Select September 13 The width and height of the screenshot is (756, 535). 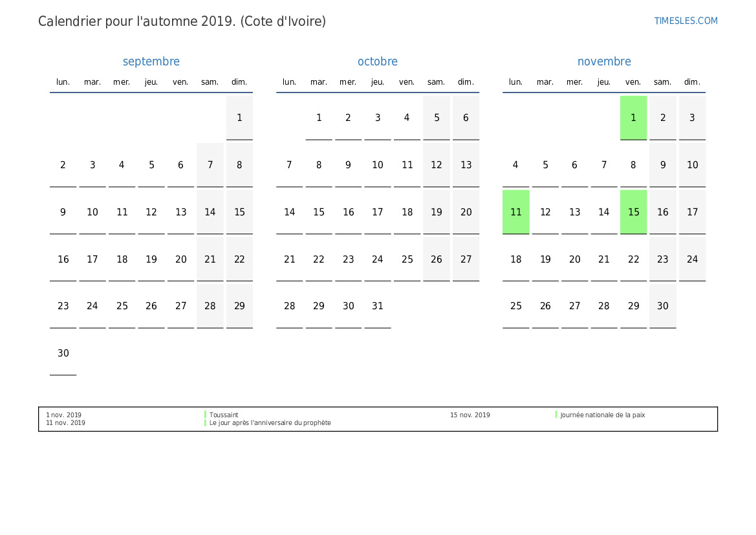coord(181,212)
